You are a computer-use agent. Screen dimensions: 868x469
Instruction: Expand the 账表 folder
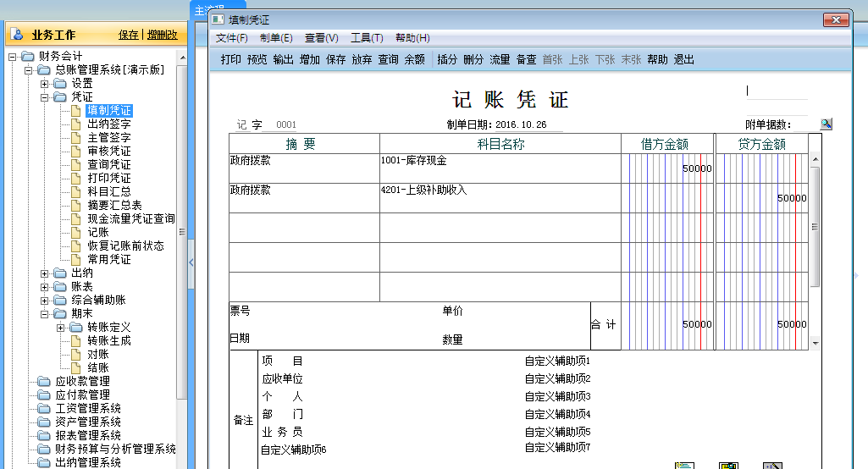click(45, 287)
